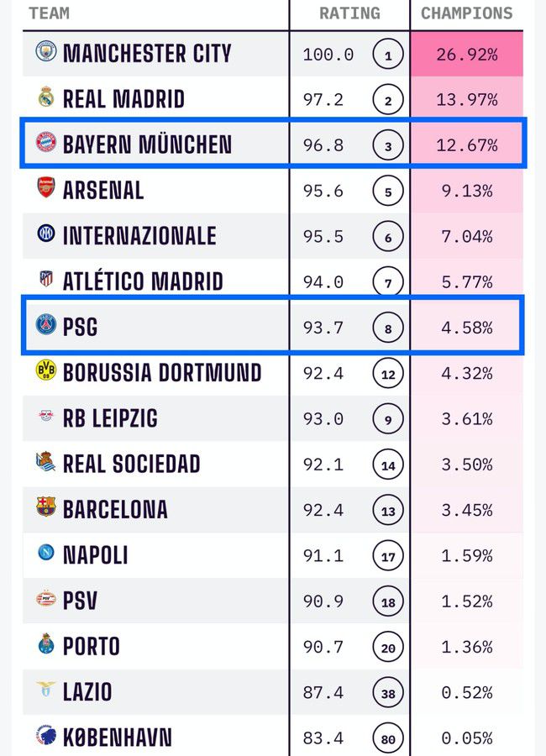
Task: Click the Manchester City club crest
Action: pos(45,52)
